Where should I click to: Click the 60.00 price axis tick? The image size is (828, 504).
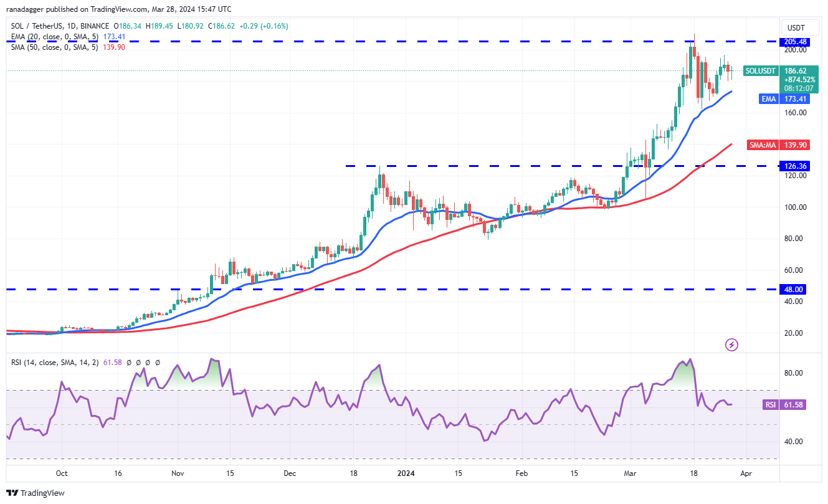[794, 270]
